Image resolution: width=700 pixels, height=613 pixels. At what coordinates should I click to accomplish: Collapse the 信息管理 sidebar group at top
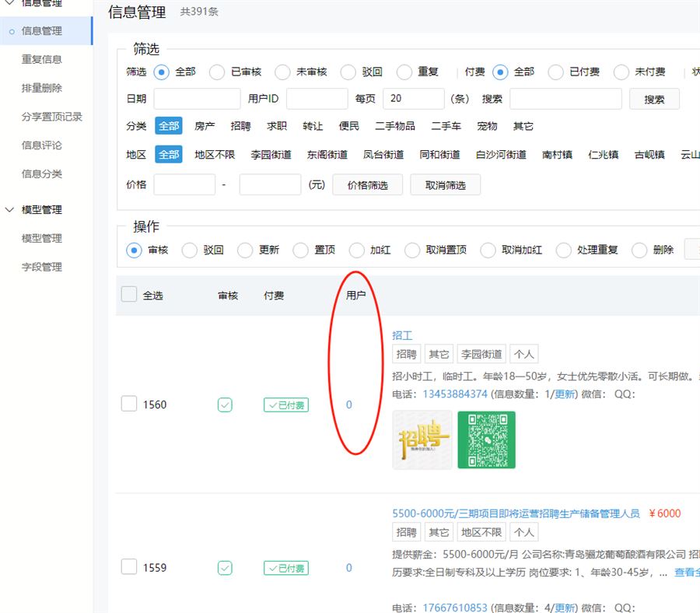coord(10,3)
